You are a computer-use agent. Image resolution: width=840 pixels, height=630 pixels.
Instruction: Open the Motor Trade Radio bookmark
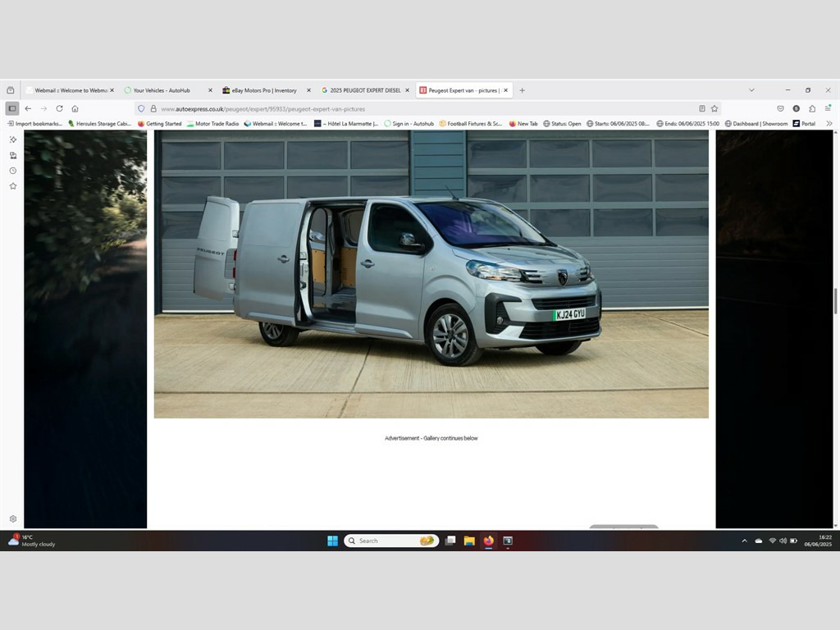click(212, 124)
